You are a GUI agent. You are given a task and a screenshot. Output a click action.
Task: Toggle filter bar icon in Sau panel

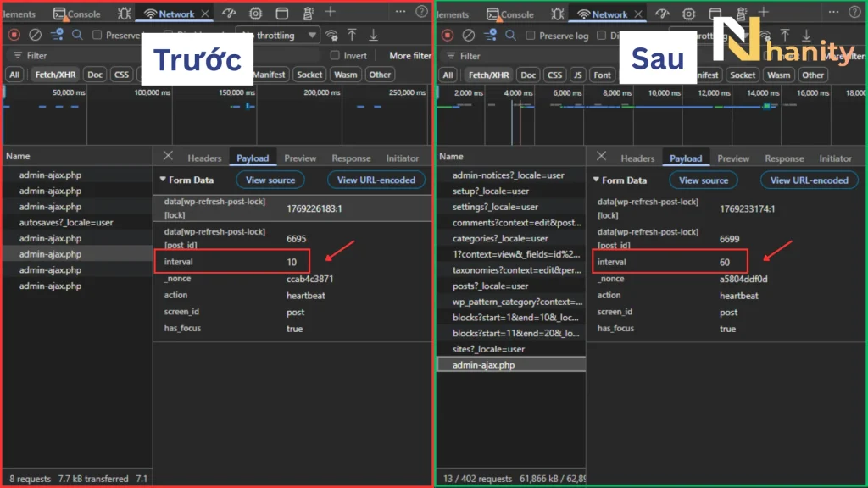tap(490, 36)
